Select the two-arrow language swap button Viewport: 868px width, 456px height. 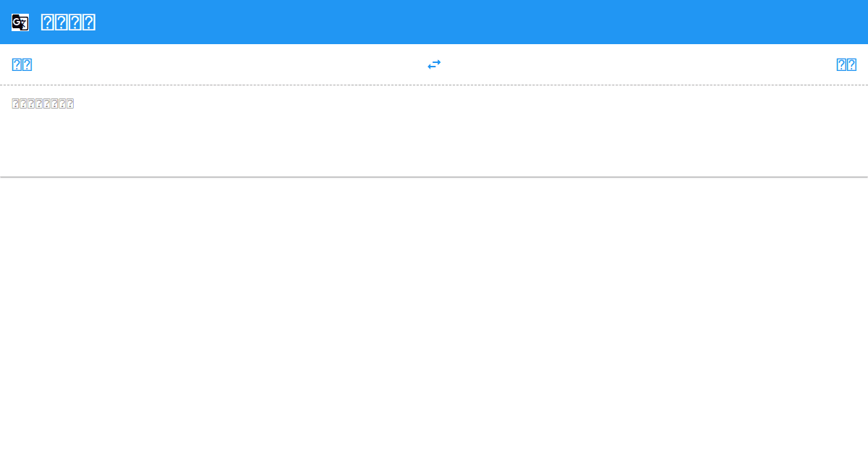tap(434, 64)
